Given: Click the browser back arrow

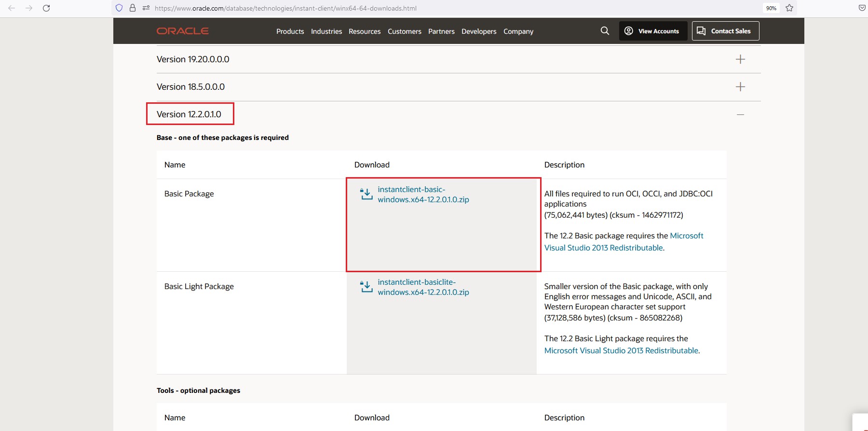Looking at the screenshot, I should click(12, 8).
